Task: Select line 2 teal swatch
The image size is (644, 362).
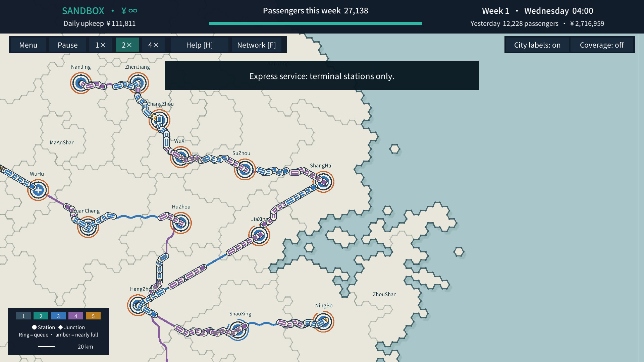Action: point(41,316)
